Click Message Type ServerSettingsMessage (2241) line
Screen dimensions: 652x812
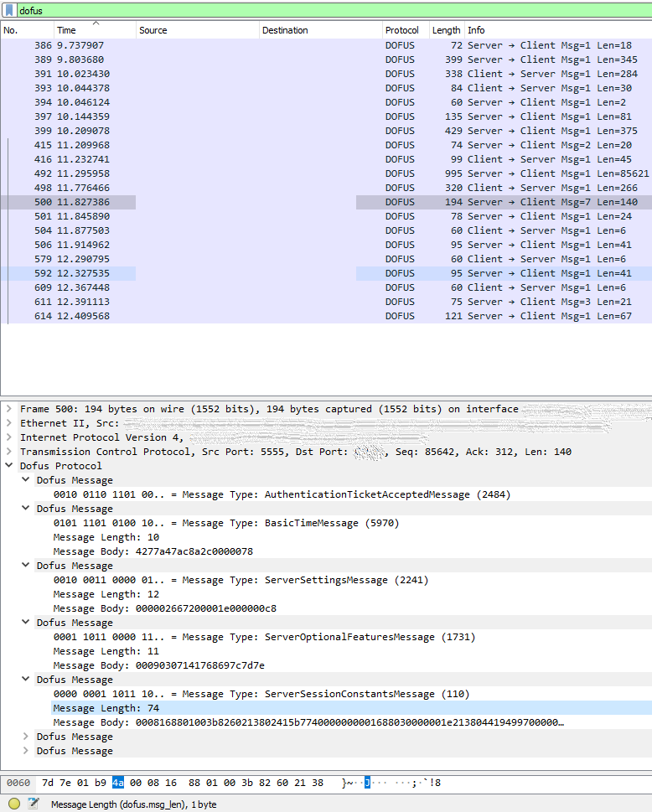pos(241,580)
